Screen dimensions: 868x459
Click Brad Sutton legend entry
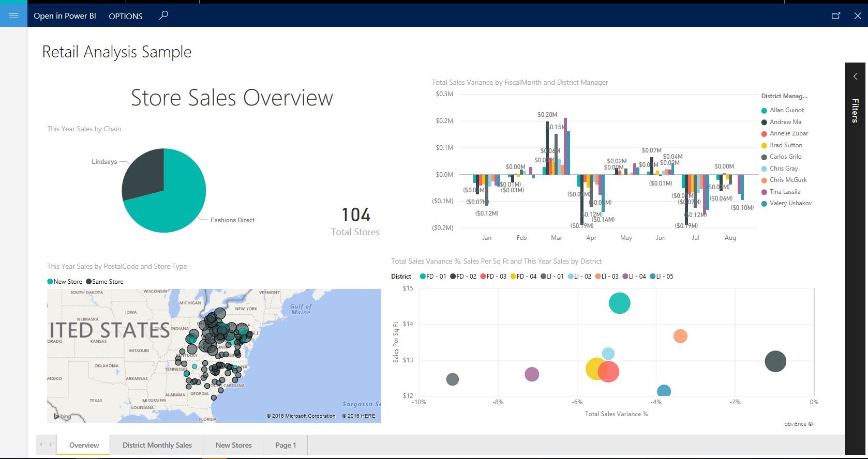point(782,145)
